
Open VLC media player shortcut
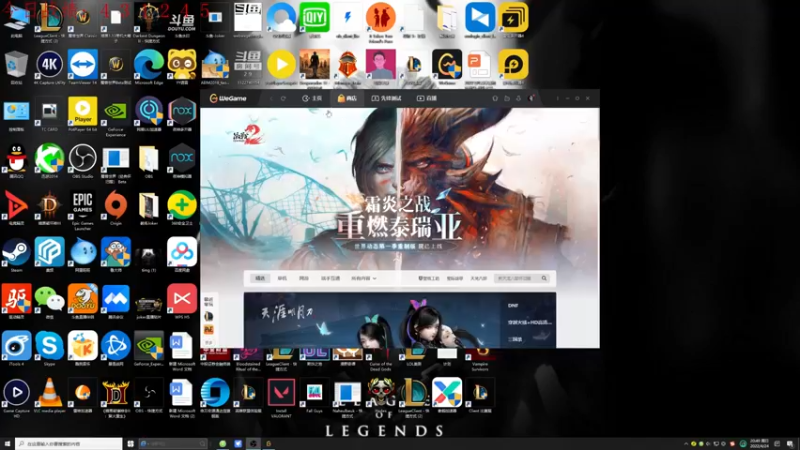click(x=49, y=395)
